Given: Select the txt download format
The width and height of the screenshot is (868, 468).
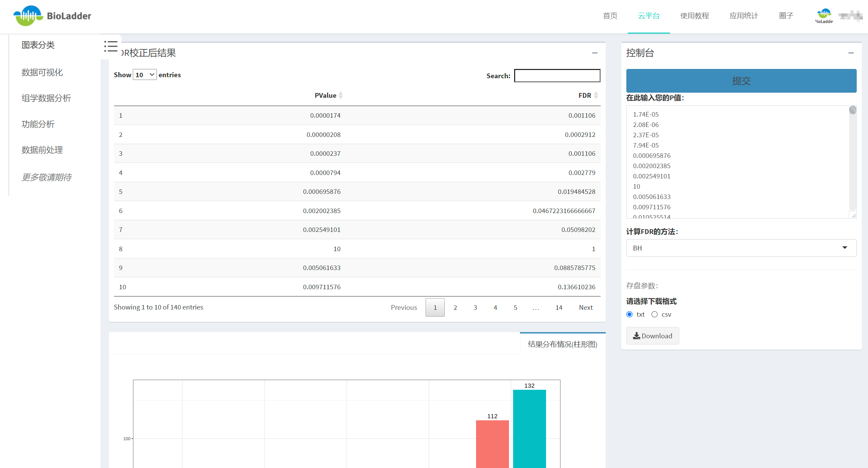Looking at the screenshot, I should coord(629,314).
